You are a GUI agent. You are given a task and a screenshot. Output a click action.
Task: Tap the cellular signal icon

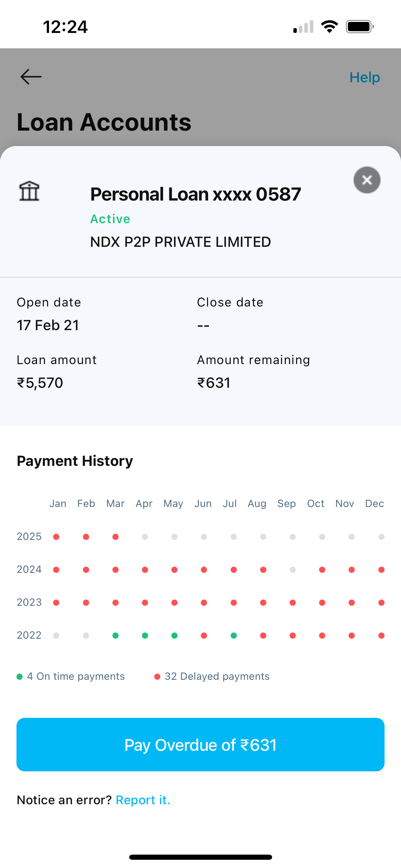pyautogui.click(x=303, y=27)
